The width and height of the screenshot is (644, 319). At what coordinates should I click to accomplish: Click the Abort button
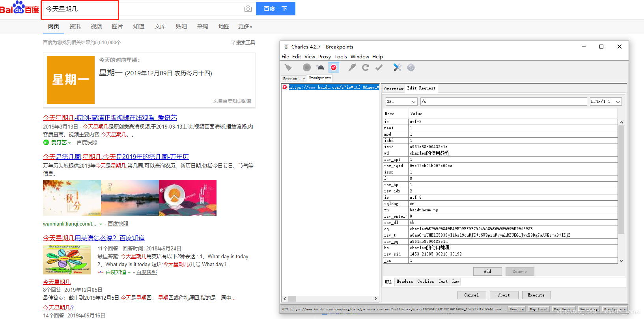[x=504, y=295]
